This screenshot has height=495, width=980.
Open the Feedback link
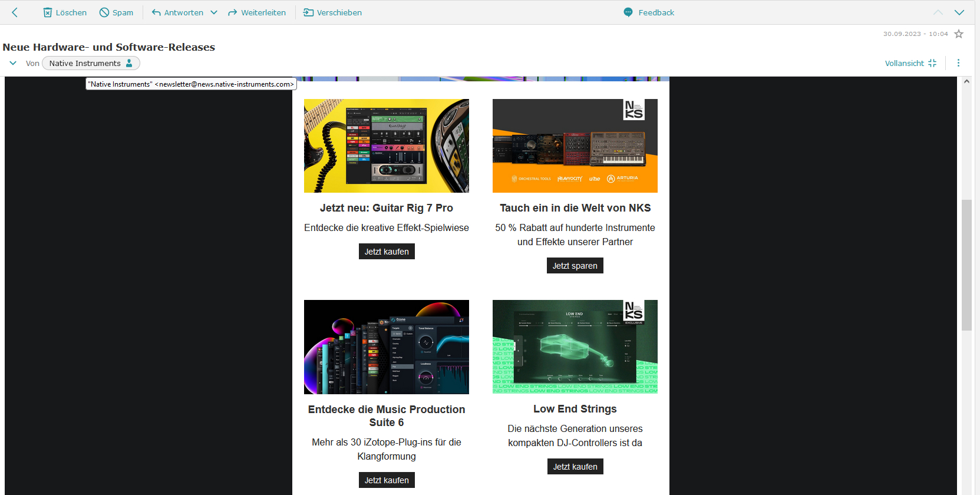[649, 12]
